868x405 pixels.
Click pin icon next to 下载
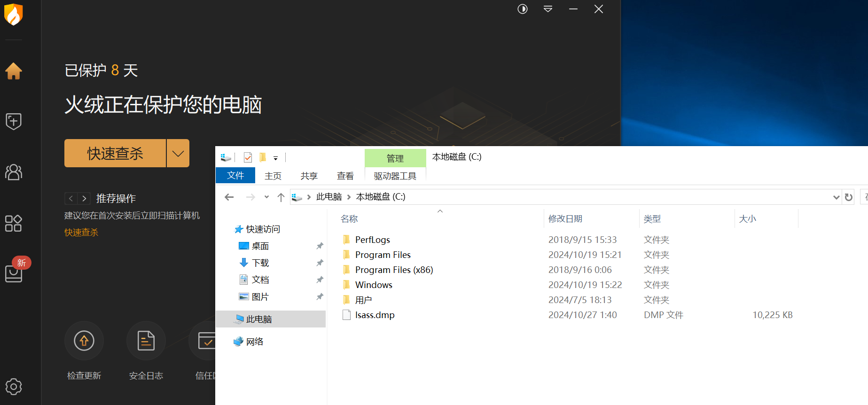tap(320, 263)
